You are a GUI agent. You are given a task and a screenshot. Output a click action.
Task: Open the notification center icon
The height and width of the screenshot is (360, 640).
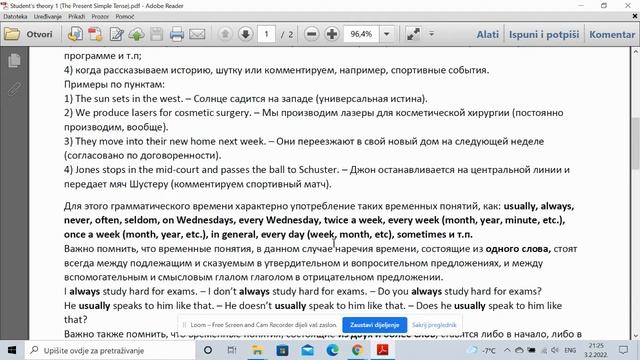[x=623, y=350]
